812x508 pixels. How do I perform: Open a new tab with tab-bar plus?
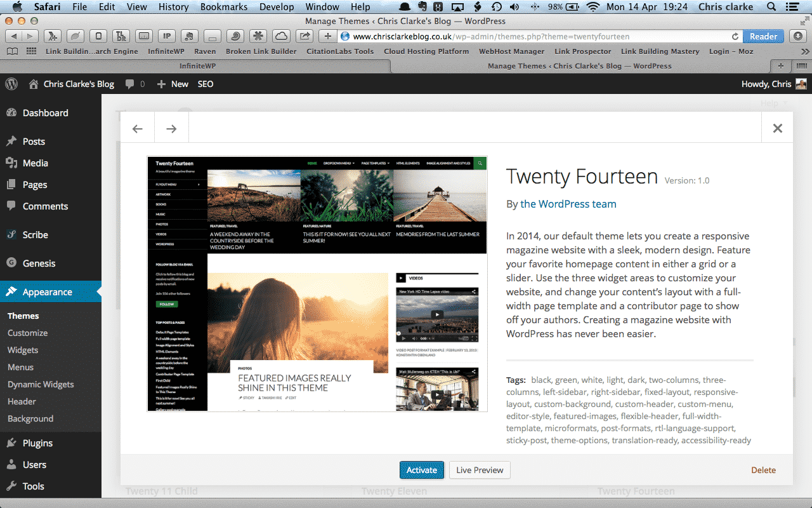780,65
